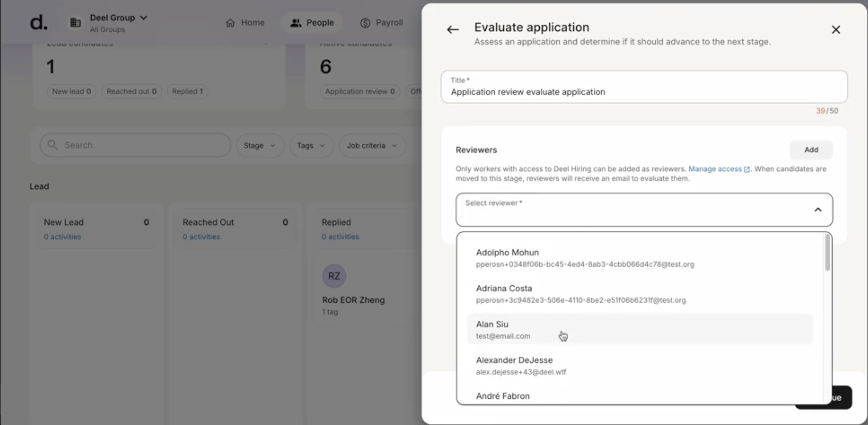The image size is (868, 425).
Task: Open the Rob EOR Zheng candidate card
Action: pos(366,291)
